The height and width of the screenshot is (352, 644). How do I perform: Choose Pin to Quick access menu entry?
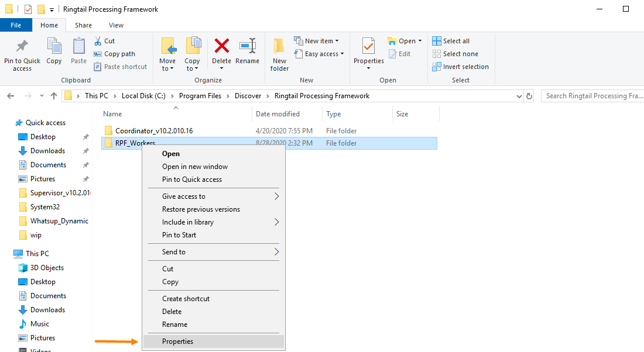tap(192, 180)
